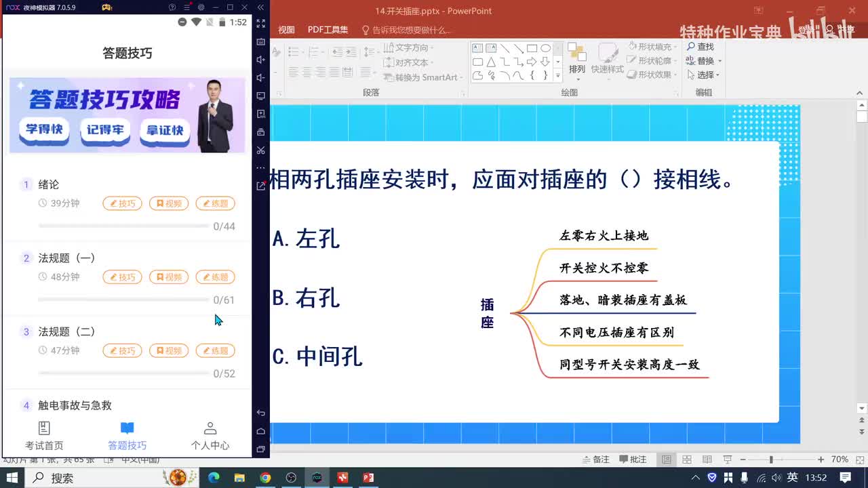Switch to Slide Sorter view
Screen dimensions: 868x488
686,460
